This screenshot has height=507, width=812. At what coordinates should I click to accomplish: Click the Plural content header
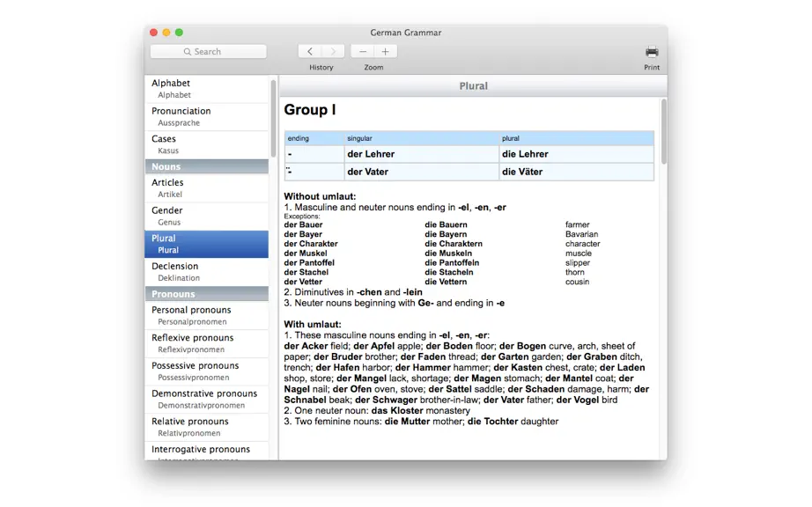[x=473, y=86]
